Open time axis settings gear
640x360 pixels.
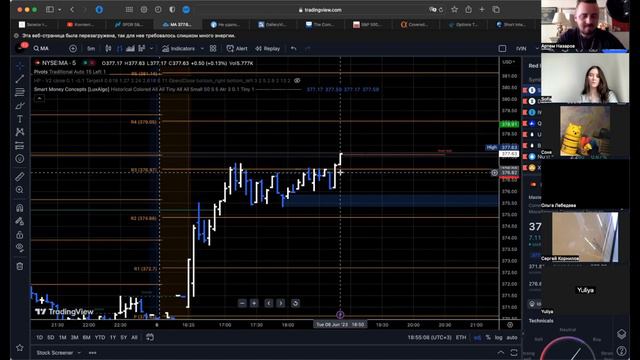tap(510, 325)
